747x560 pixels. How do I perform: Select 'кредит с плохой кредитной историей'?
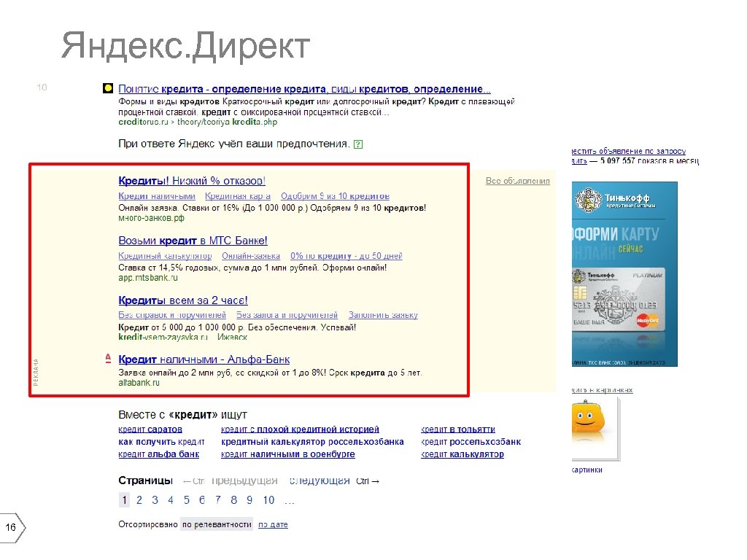point(300,429)
